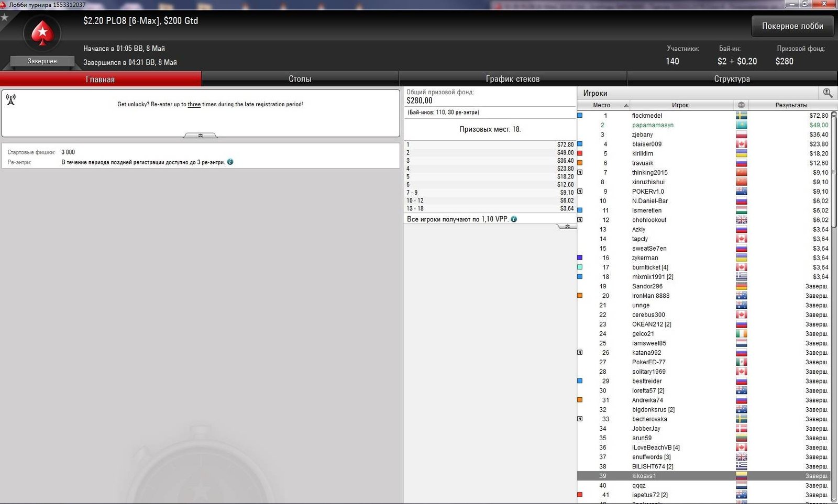
Task: Switch to the Столы tab
Action: tap(300, 79)
